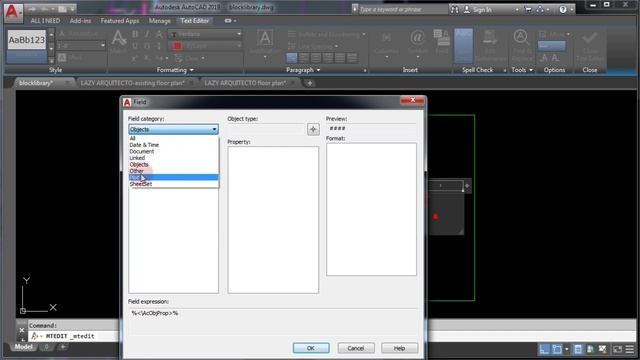The width and height of the screenshot is (640, 360).
Task: Open the Featured Apps ribbon tab
Action: [120, 21]
